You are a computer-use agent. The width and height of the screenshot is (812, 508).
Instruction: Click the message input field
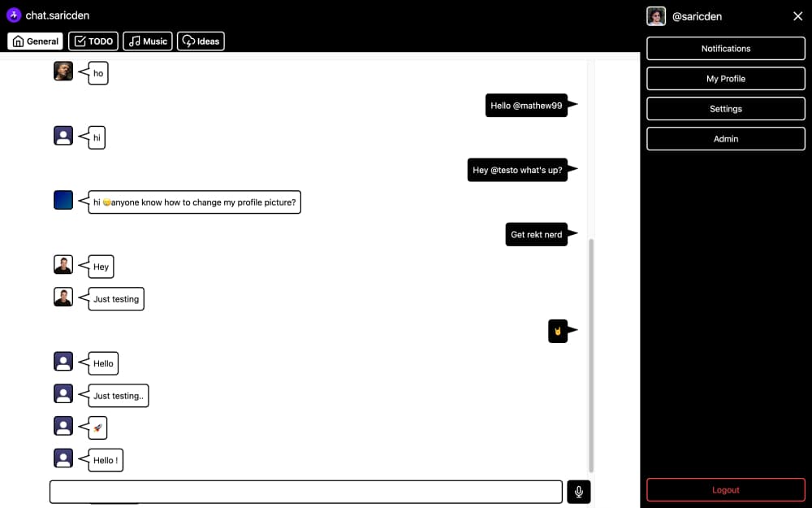click(305, 491)
